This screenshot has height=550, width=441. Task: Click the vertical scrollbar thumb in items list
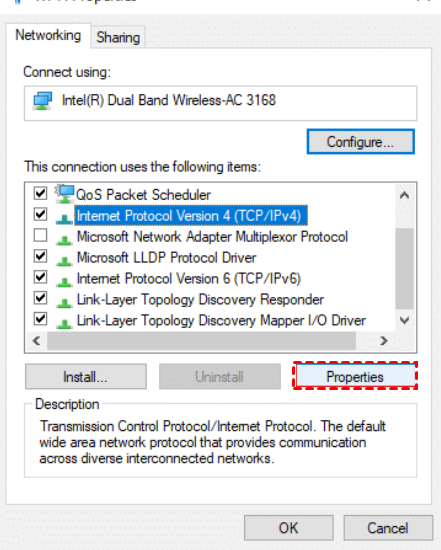[x=405, y=268]
